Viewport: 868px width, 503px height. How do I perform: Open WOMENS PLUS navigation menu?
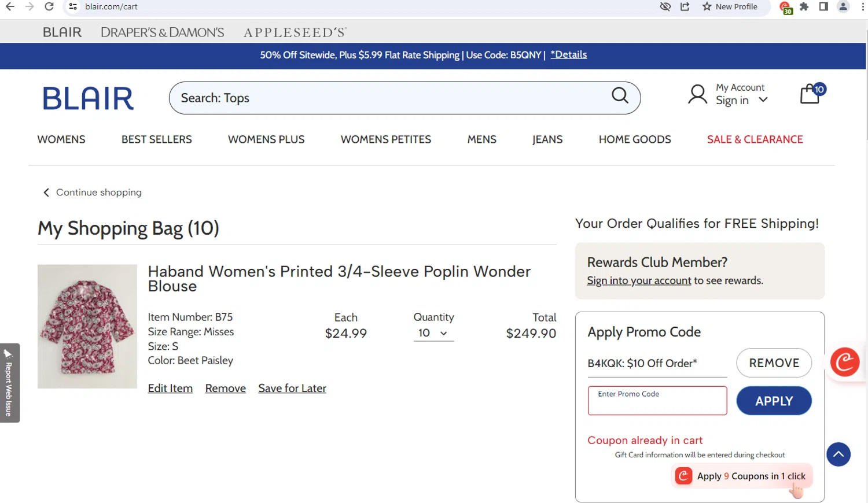pos(266,139)
